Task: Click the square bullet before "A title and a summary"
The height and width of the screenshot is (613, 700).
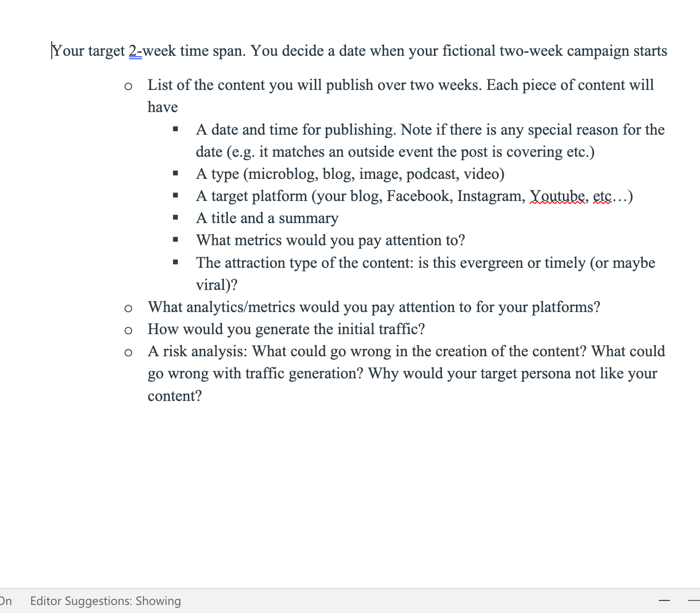Action: tap(176, 218)
